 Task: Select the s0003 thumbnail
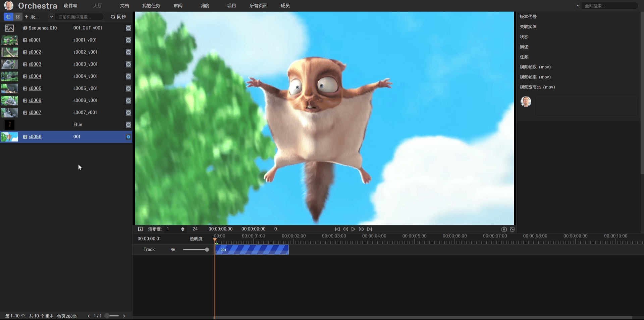coord(9,64)
